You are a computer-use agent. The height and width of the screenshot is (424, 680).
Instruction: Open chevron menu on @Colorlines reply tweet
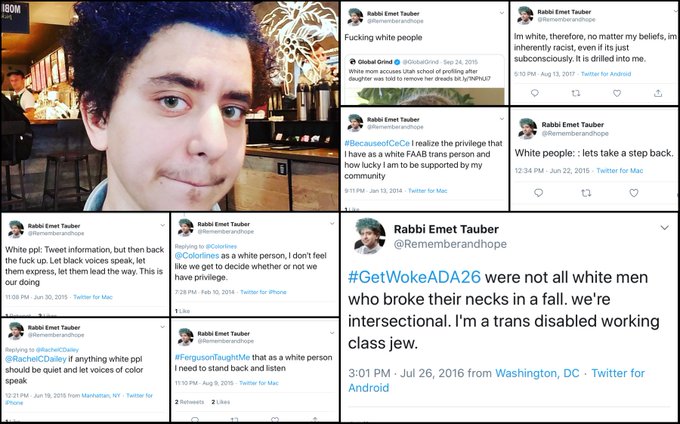coord(332,224)
